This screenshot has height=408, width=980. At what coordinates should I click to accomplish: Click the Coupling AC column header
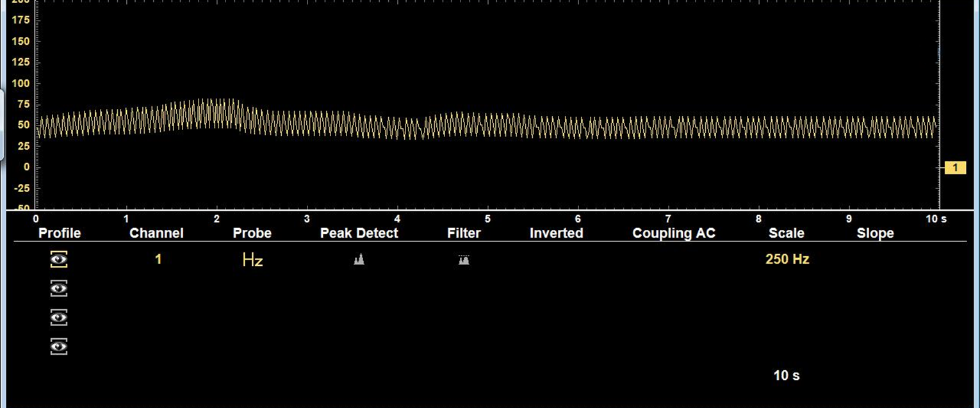673,233
